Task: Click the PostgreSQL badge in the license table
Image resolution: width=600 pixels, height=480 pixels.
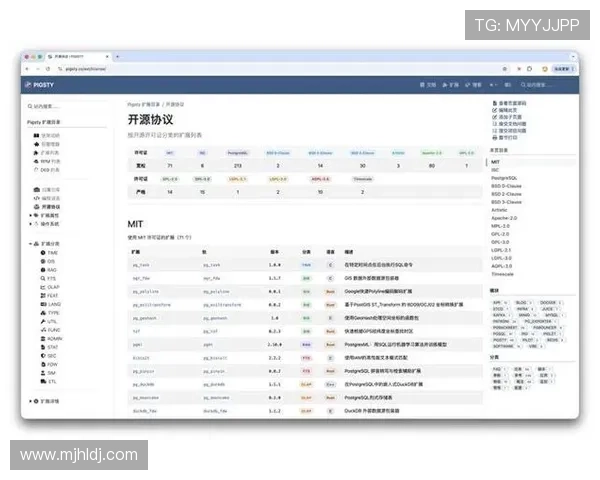Action: pyautogui.click(x=237, y=153)
